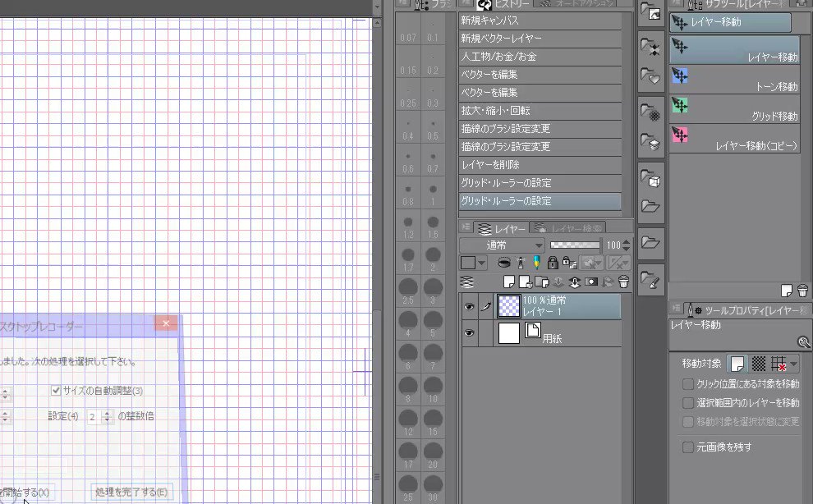
Task: Click 処理を完了する(E) button
Action: [x=131, y=492]
